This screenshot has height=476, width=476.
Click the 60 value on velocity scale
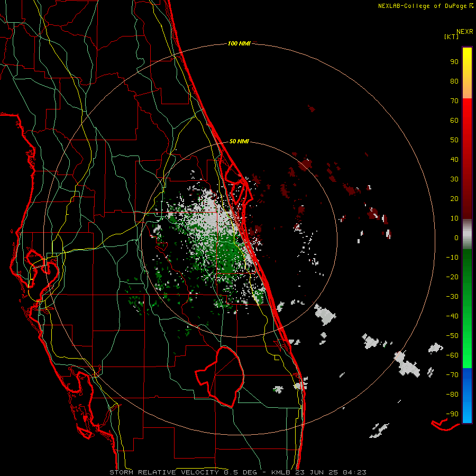click(454, 120)
